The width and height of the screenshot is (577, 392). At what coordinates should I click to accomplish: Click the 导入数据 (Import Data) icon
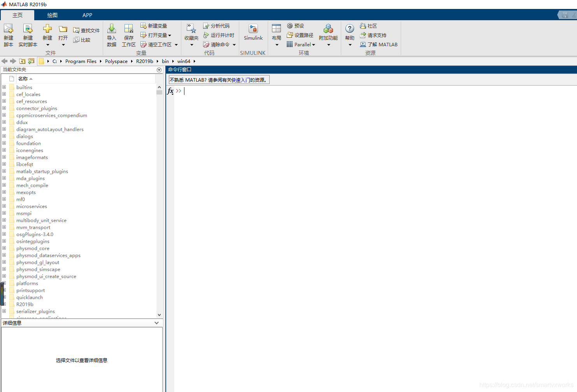click(x=112, y=29)
